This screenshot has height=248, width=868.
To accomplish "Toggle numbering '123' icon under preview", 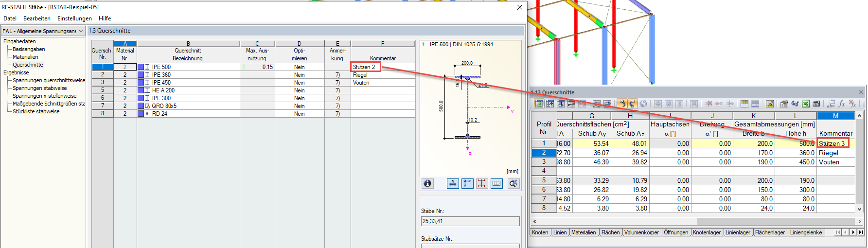I will 496,183.
